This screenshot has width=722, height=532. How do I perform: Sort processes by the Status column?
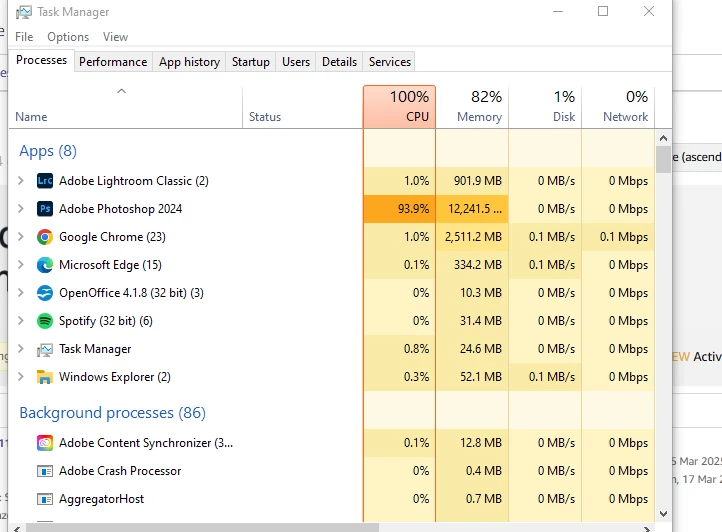[303, 107]
